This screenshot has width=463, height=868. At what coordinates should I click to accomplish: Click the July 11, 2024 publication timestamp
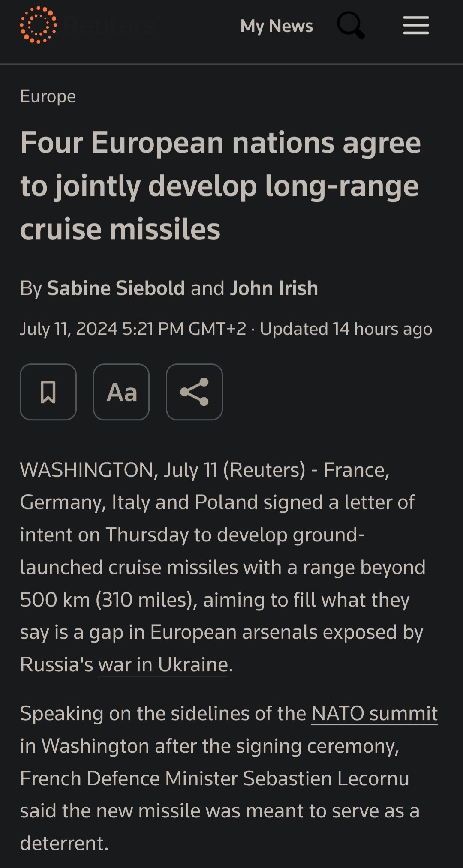point(133,329)
